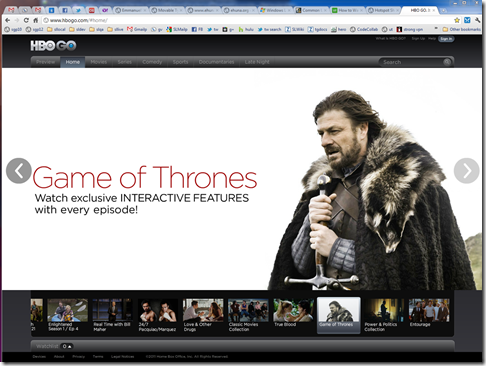Open the Movies navigation tab
The height and width of the screenshot is (366, 486).
point(99,62)
